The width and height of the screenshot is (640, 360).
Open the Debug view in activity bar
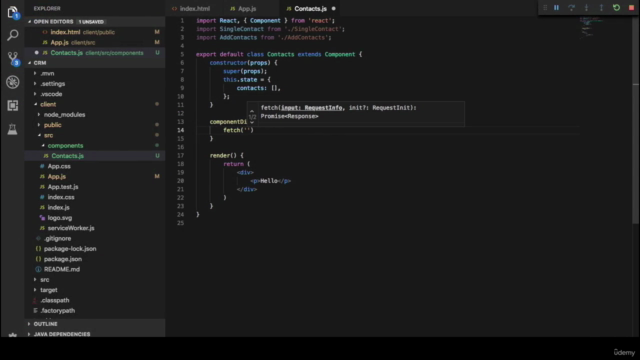click(x=13, y=82)
